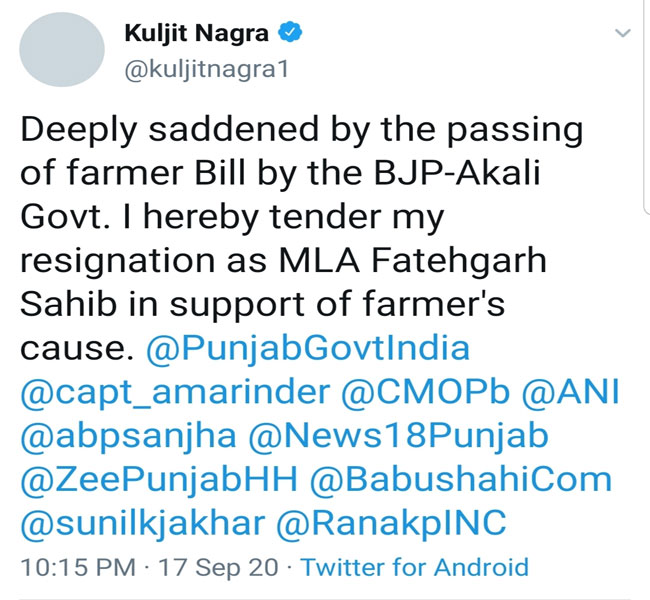Open the @abpsanjha mention
This screenshot has width=650, height=600.
pos(128,436)
